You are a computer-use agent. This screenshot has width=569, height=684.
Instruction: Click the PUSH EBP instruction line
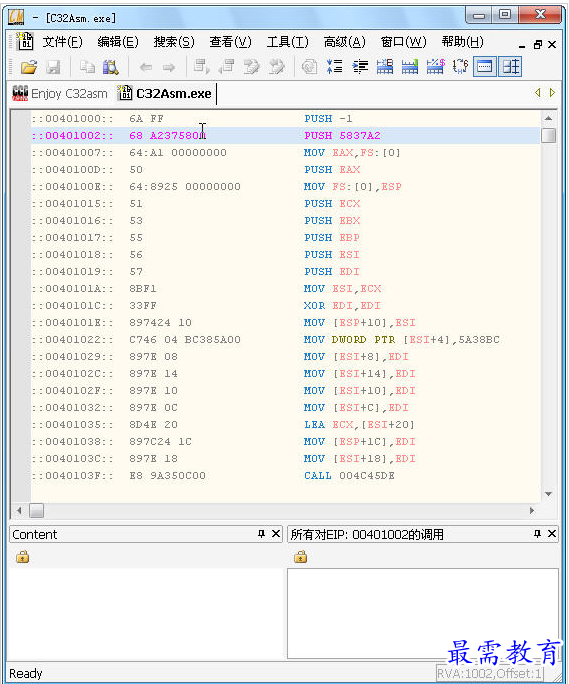[285, 238]
